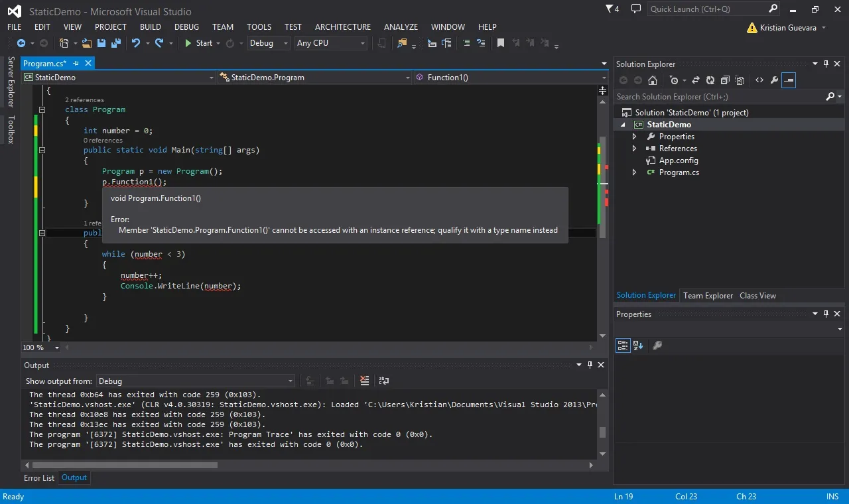Open the Show output from Debug dropdown
This screenshot has height=504, width=849.
pos(195,381)
